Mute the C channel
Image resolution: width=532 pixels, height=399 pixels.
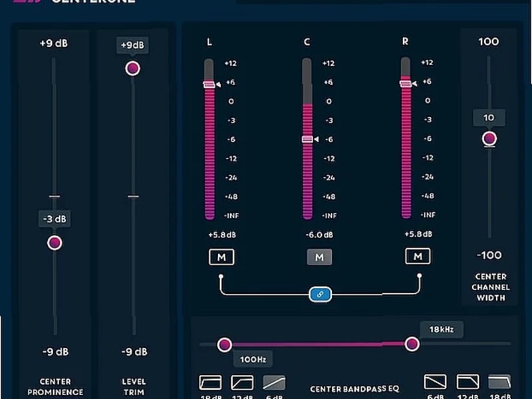coord(320,257)
